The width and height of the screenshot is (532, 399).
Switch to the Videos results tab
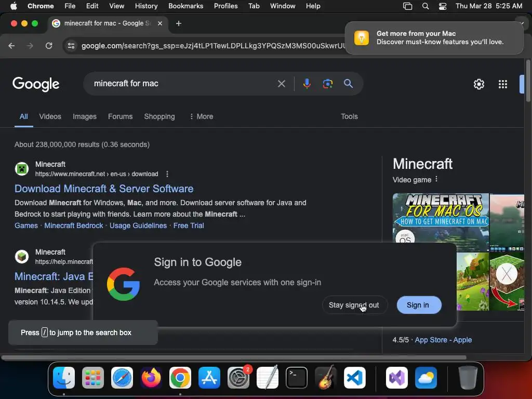50,116
